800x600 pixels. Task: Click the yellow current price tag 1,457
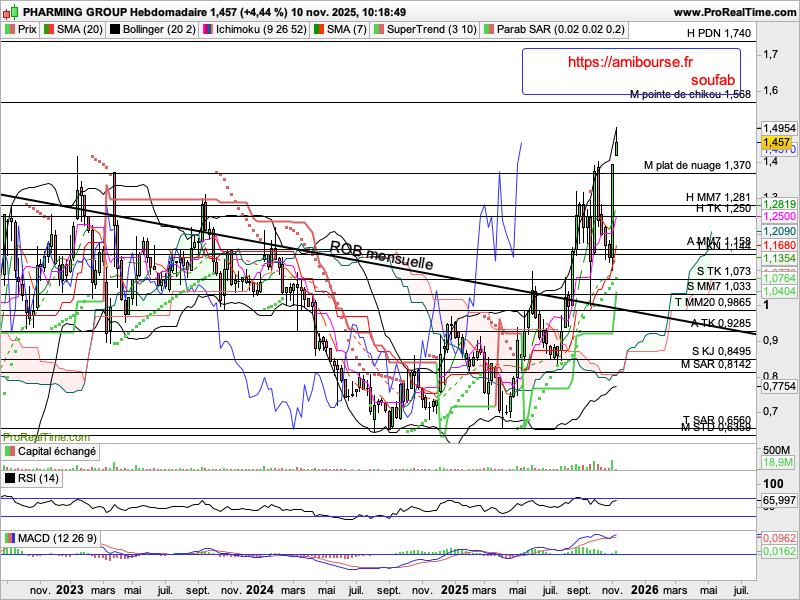[776, 143]
